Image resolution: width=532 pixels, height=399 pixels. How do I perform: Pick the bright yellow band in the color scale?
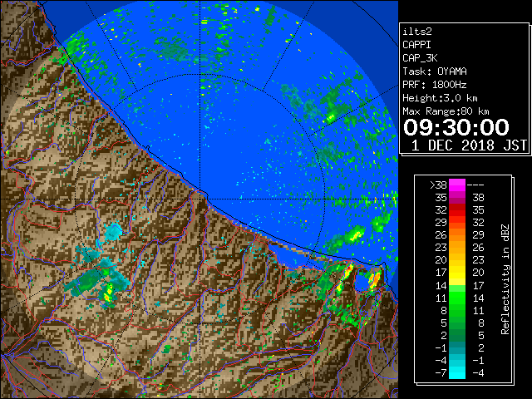click(457, 276)
